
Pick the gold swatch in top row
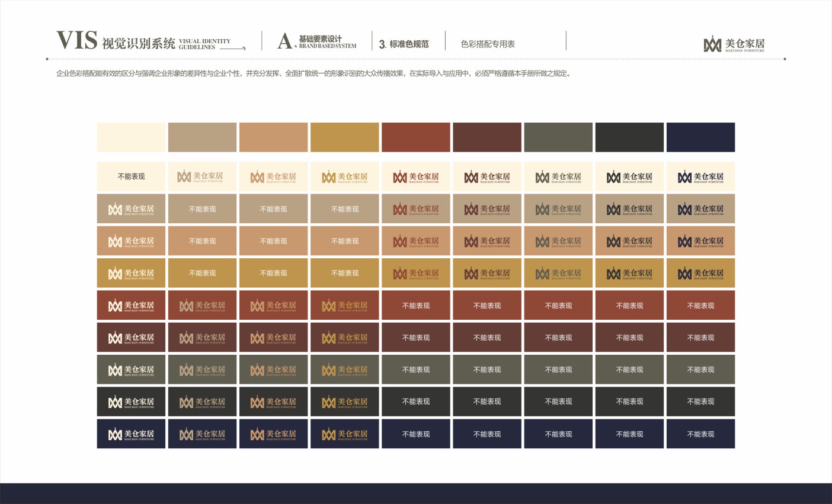pos(344,137)
